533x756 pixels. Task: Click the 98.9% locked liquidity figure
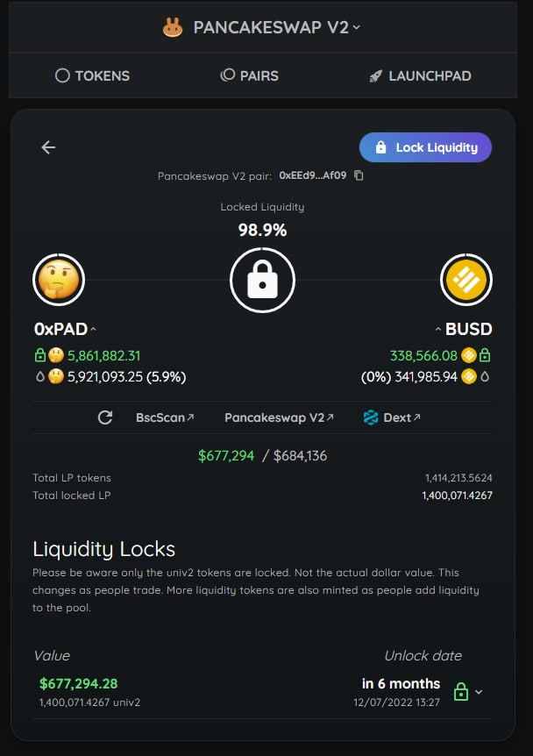tap(262, 230)
